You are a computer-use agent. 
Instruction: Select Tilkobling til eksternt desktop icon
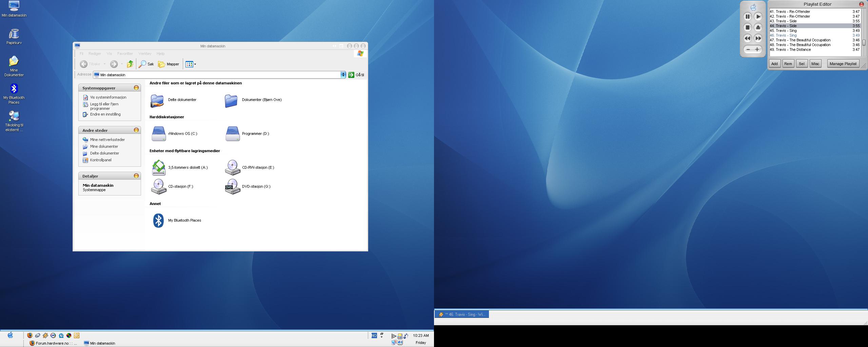coord(14,121)
